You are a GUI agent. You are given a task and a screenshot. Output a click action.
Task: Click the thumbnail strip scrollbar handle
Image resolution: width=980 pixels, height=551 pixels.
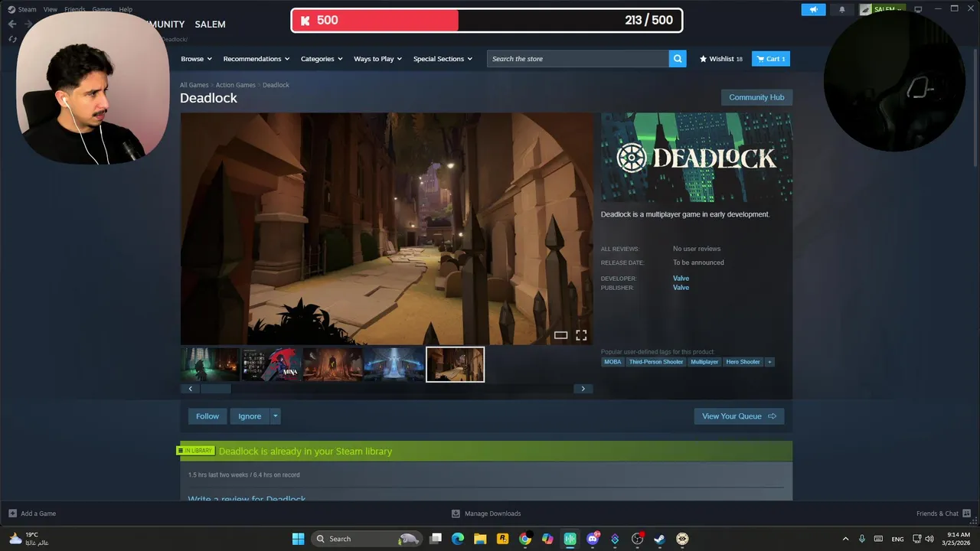(215, 389)
